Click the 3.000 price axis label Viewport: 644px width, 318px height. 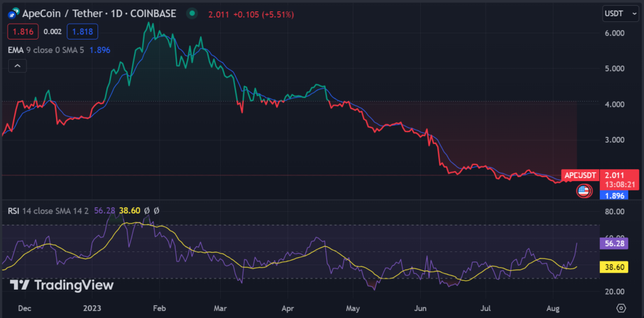614,140
